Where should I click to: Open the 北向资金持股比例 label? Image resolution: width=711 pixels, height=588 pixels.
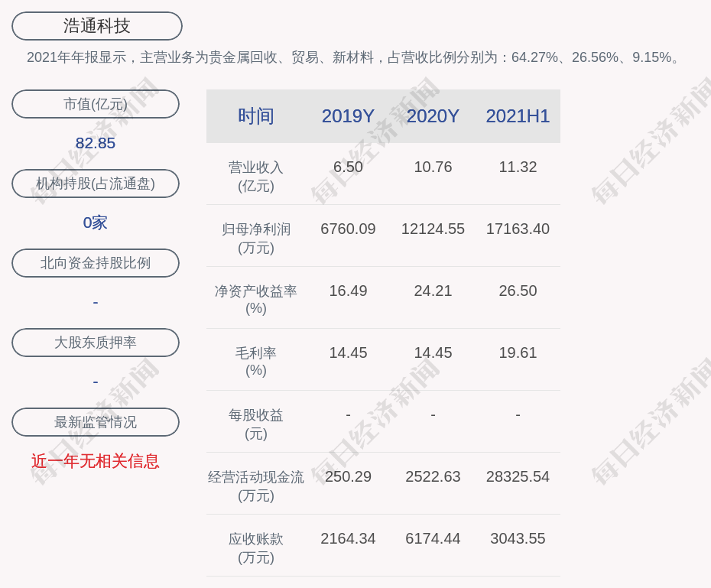96,263
